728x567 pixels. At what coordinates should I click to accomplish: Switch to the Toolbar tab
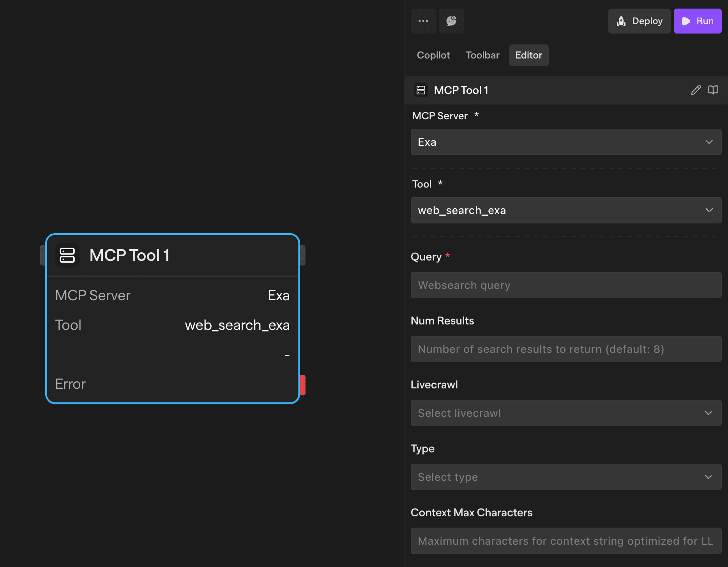[x=482, y=55]
